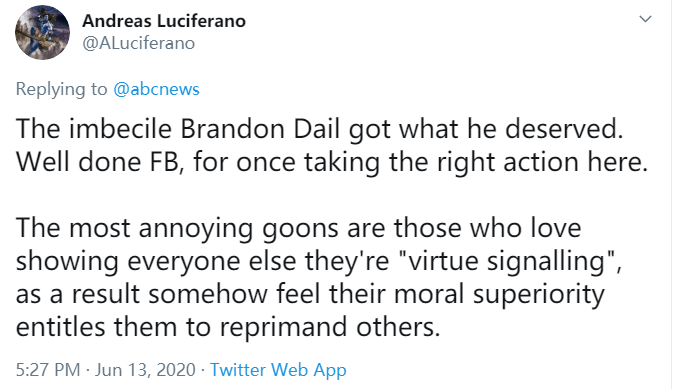
Task: Open the @abcnews profile link
Action: tap(156, 89)
